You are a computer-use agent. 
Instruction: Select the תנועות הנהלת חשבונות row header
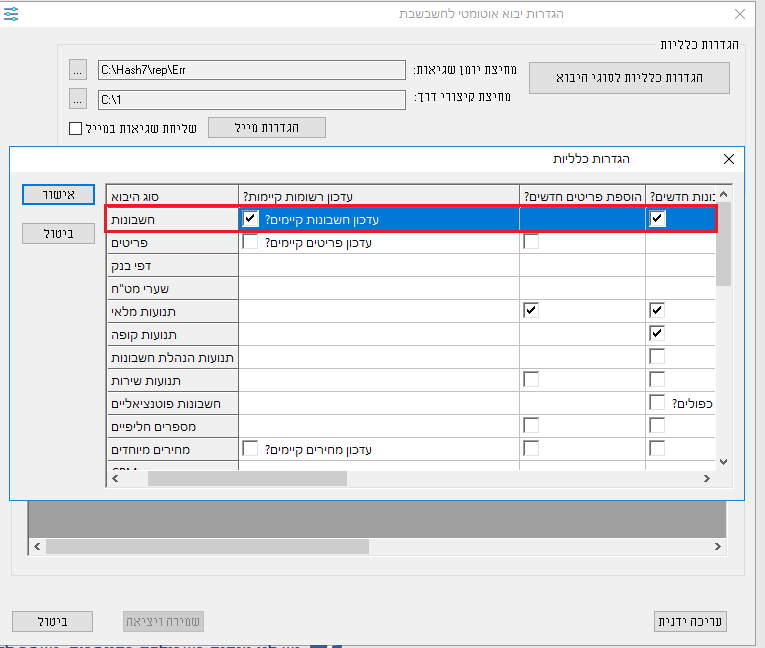(172, 357)
